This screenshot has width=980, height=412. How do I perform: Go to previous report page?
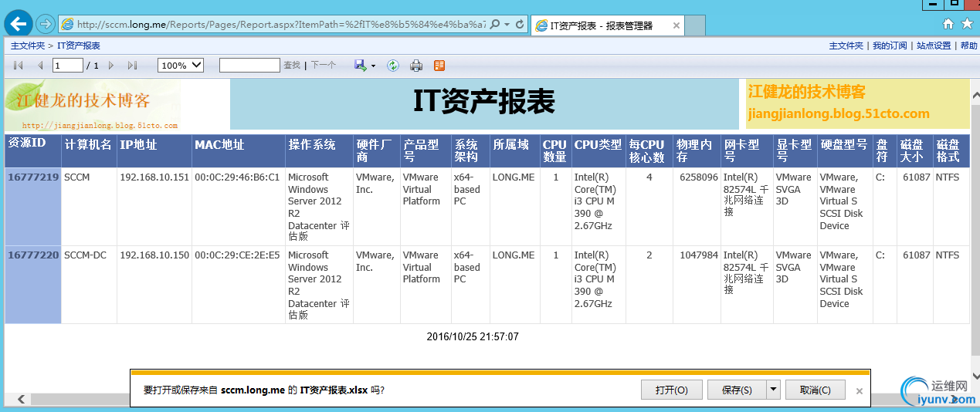click(39, 66)
